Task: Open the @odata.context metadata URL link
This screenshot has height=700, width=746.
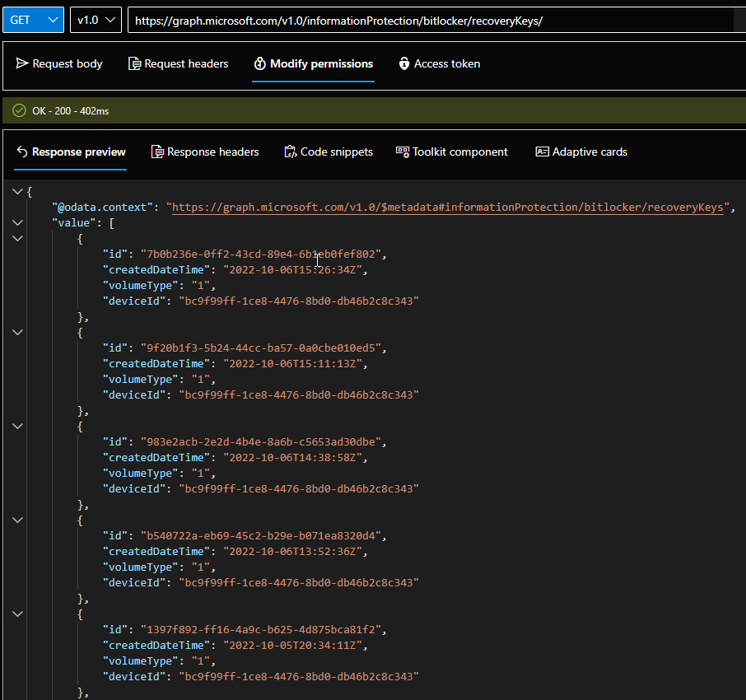Action: pyautogui.click(x=447, y=208)
